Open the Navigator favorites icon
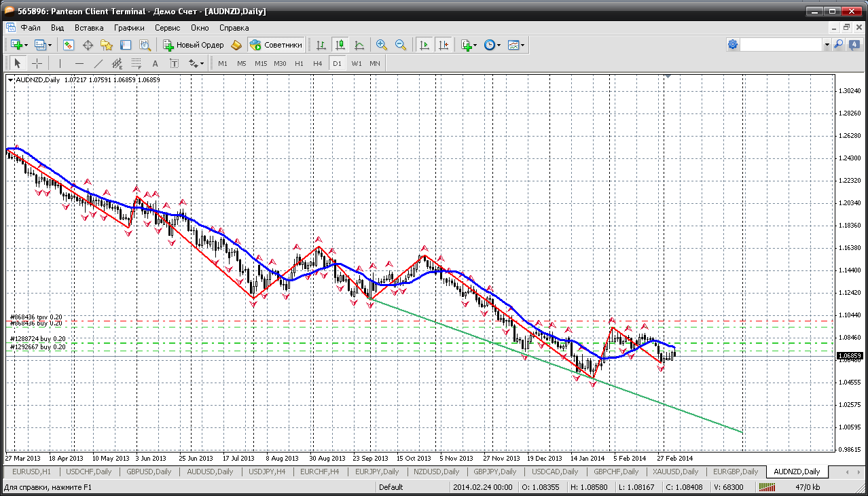Image resolution: width=868 pixels, height=496 pixels. pyautogui.click(x=107, y=45)
